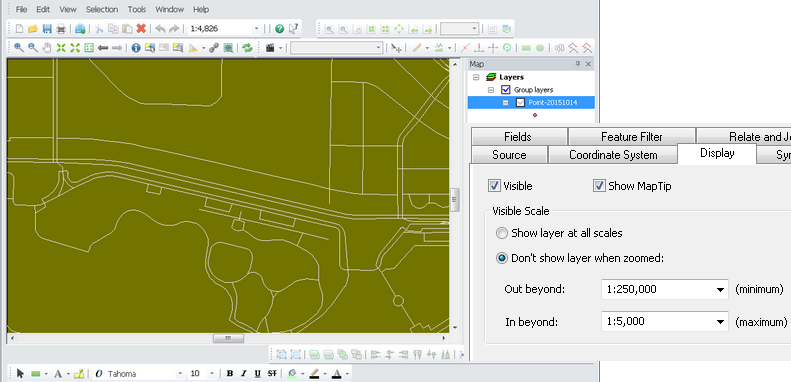Close the Map panel with X
Image resolution: width=791 pixels, height=382 pixels.
click(588, 64)
